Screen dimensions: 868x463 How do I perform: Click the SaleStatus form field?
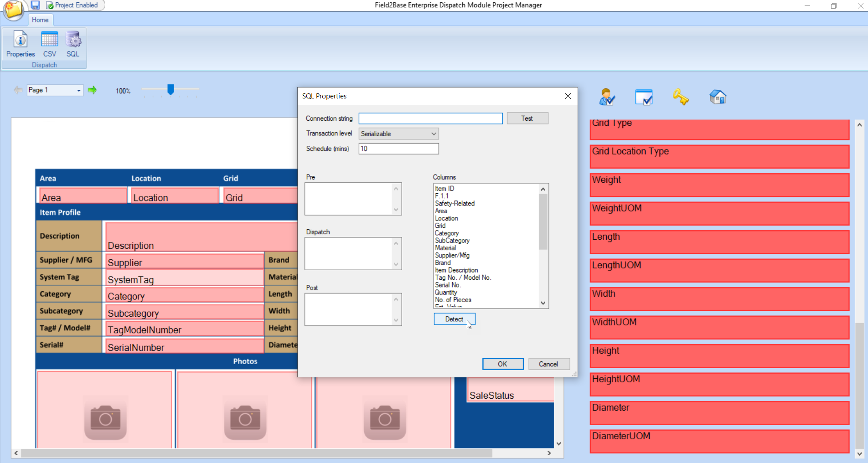(x=511, y=390)
